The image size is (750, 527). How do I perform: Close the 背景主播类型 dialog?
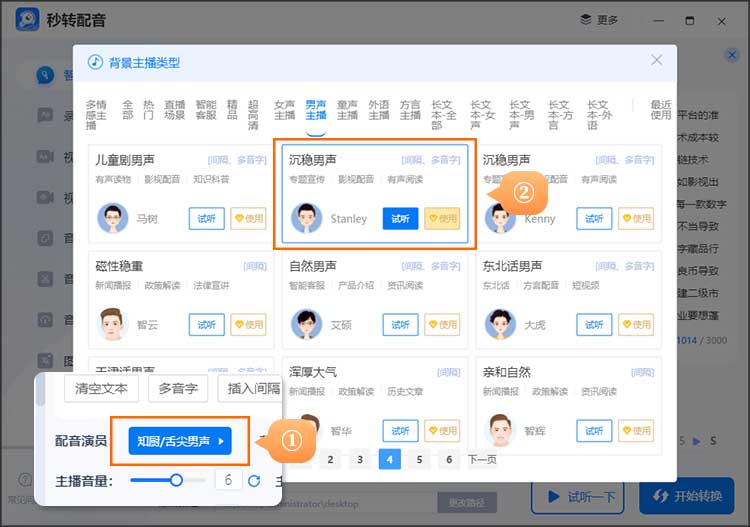[x=656, y=60]
